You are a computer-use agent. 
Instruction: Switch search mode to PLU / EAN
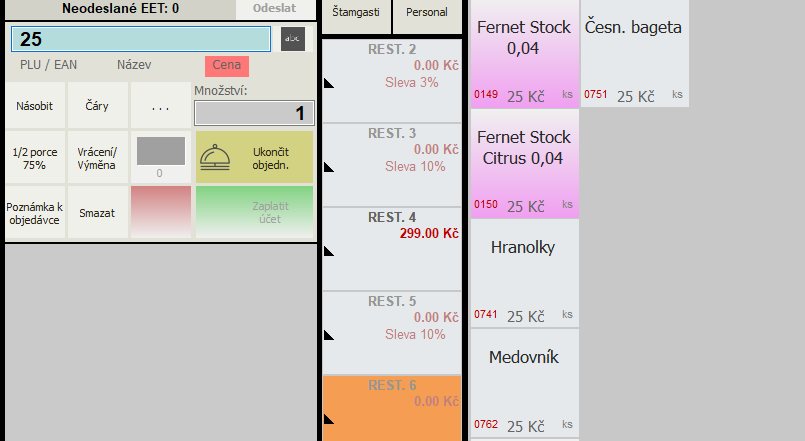tap(49, 65)
